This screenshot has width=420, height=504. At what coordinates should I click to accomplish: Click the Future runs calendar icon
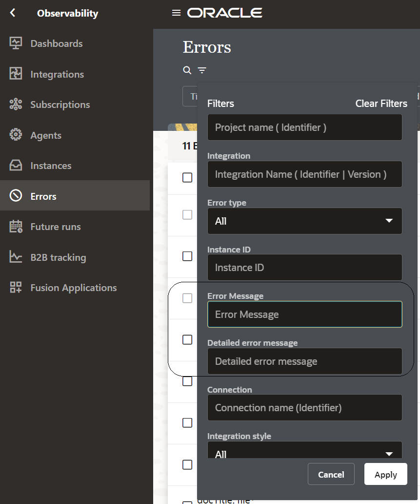click(16, 226)
